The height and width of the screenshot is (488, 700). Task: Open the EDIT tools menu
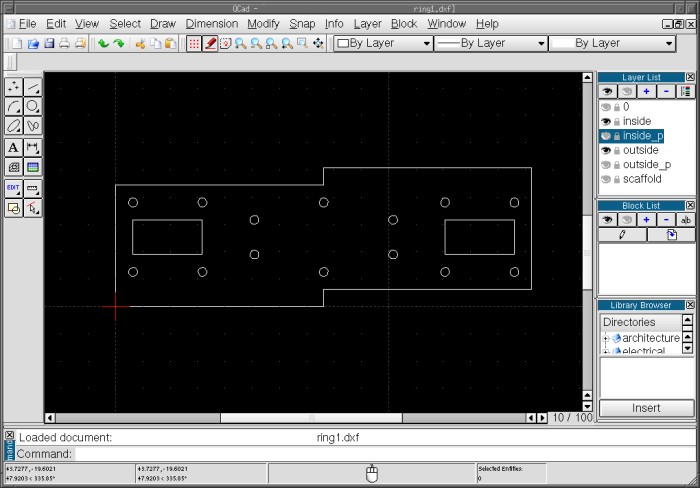[x=14, y=188]
